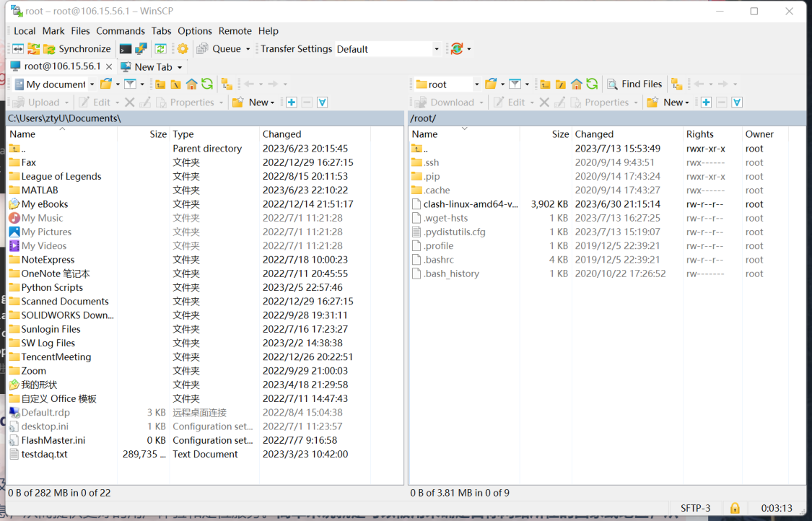This screenshot has width=812, height=521.
Task: Select the Python Scripts folder
Action: pos(52,287)
